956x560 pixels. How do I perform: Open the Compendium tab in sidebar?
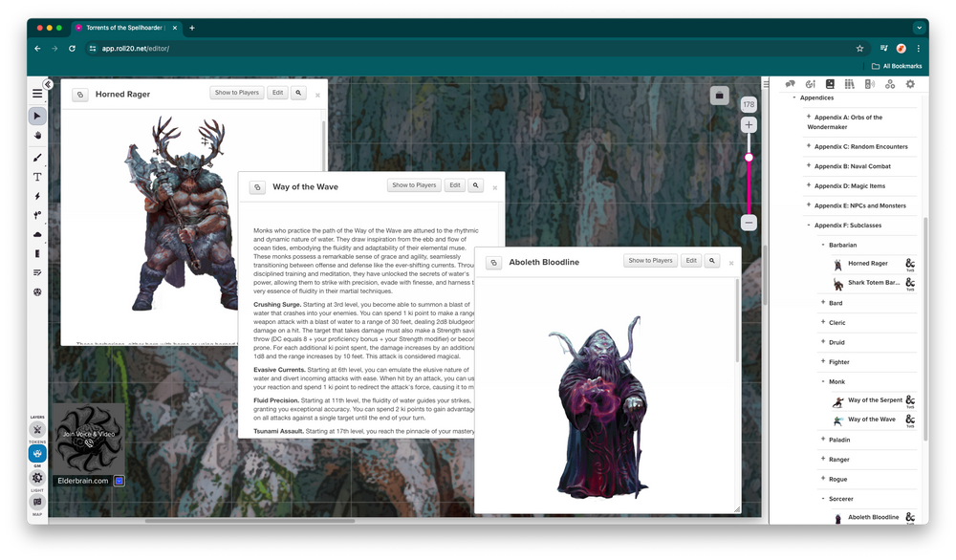point(850,84)
